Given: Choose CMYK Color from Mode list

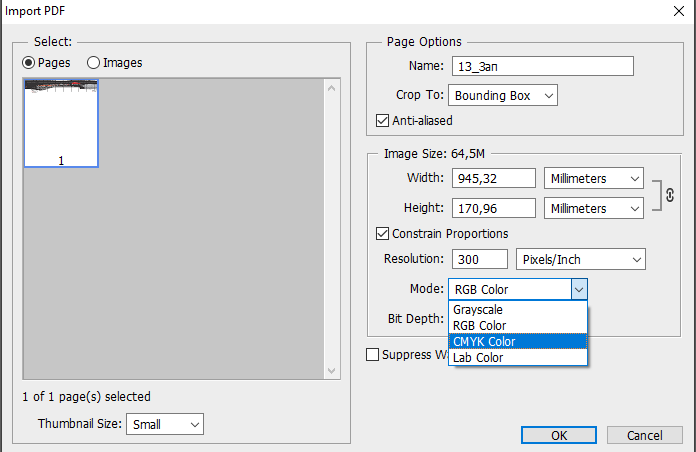Looking at the screenshot, I should coord(484,341).
